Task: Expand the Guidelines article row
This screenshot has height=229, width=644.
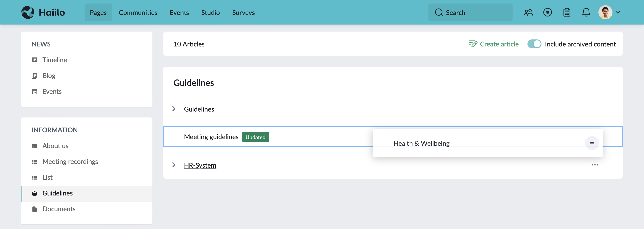Action: pyautogui.click(x=174, y=109)
